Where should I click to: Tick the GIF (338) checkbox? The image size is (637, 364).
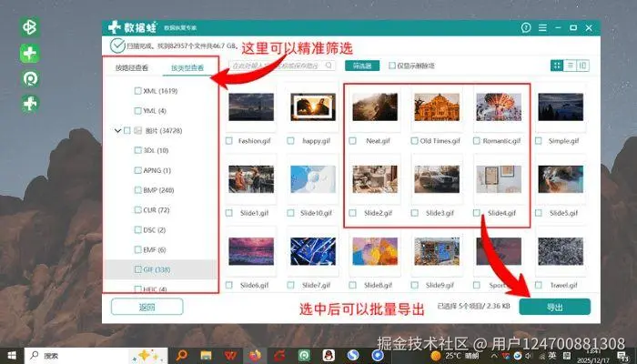tap(137, 269)
